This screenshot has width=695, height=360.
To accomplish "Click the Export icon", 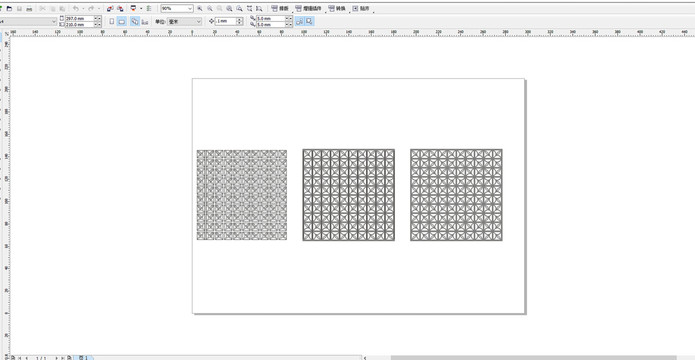I will tap(120, 8).
